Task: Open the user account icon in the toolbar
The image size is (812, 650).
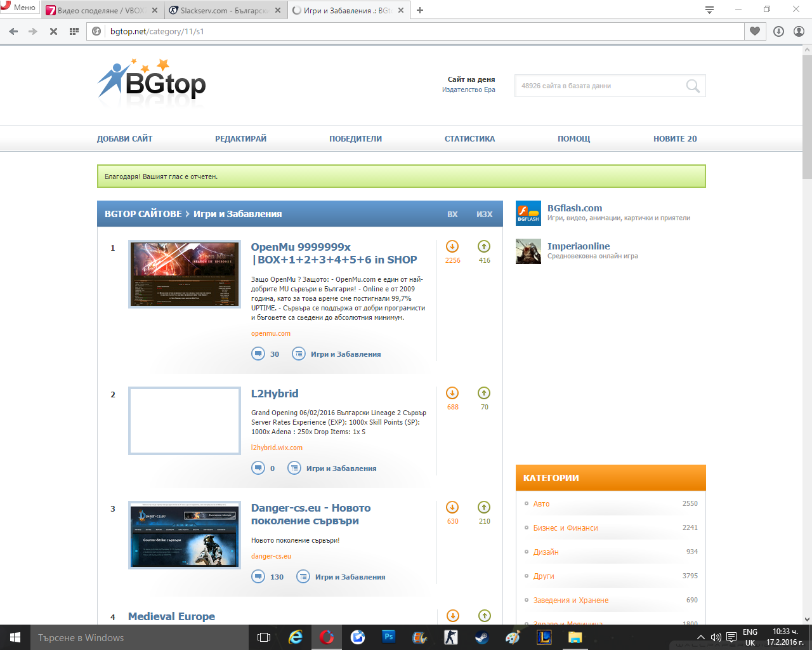Action: coord(799,31)
